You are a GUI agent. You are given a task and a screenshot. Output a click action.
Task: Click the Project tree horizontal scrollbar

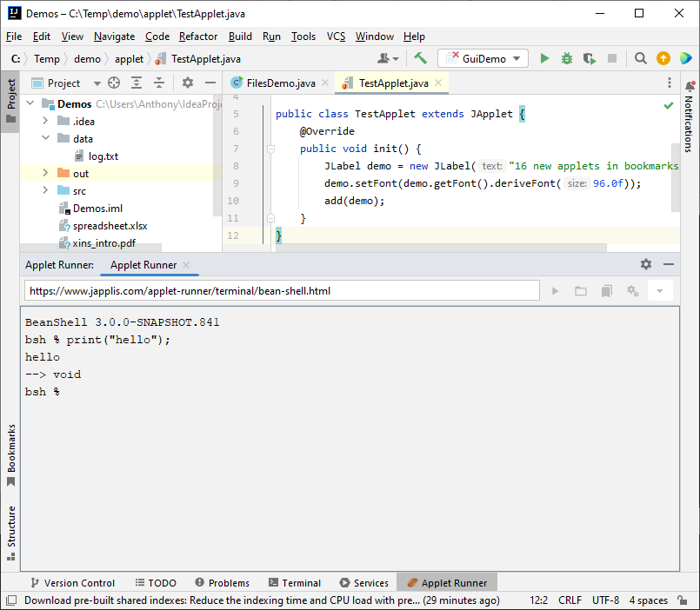tap(90, 248)
